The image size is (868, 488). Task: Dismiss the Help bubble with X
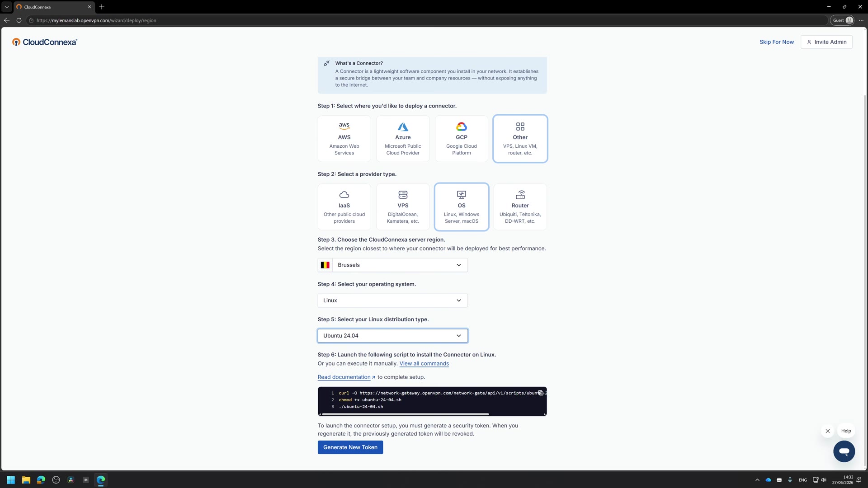[x=827, y=431]
